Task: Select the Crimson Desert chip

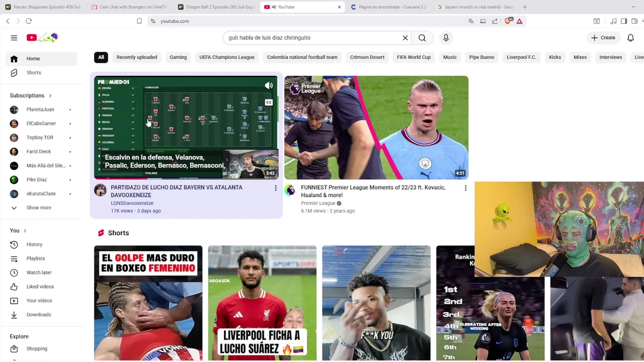Action: (367, 57)
